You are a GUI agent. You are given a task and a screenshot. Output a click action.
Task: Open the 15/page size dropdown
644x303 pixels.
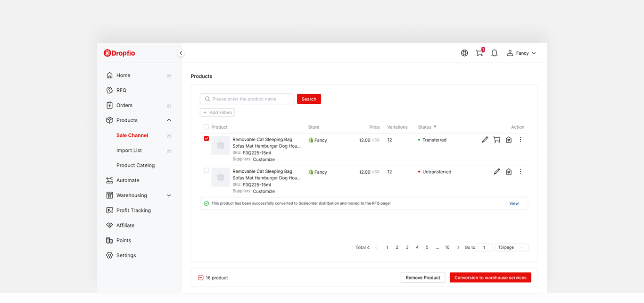[511, 247]
